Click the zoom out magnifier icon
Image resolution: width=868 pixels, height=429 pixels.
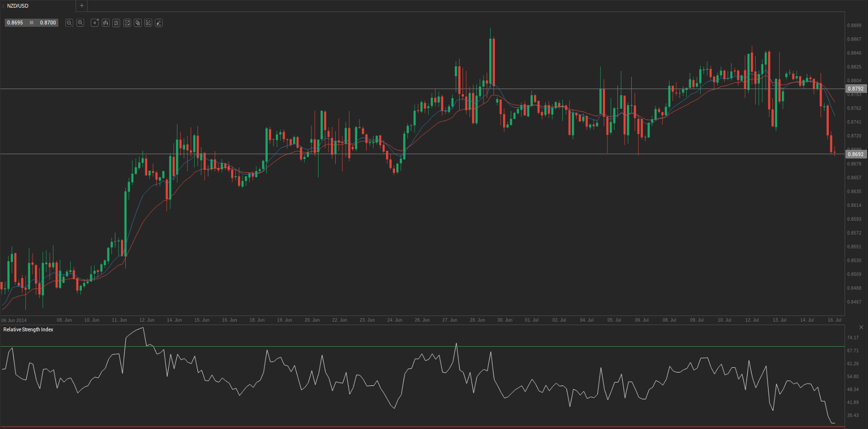69,23
